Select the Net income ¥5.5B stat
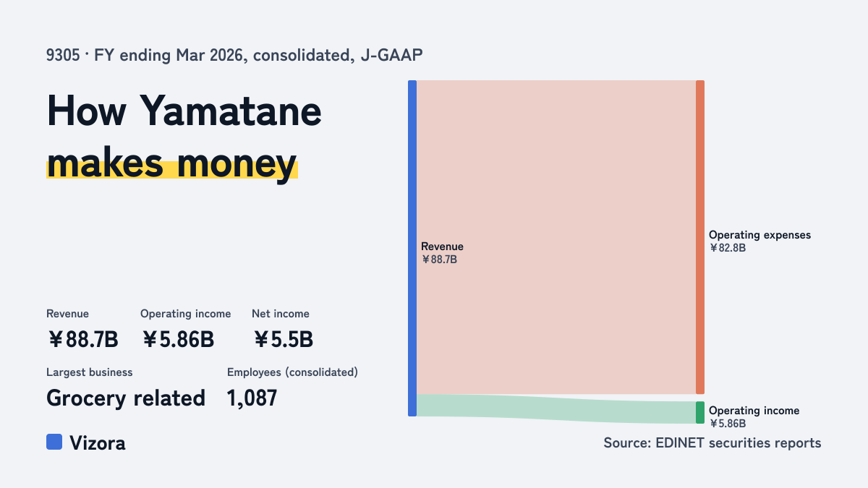The image size is (868, 488). [283, 330]
